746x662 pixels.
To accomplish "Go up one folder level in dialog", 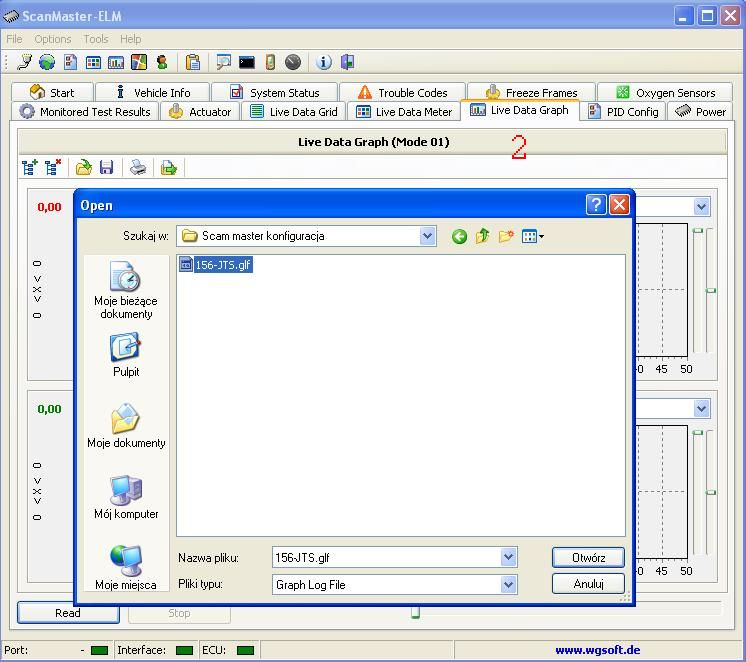I will 483,236.
